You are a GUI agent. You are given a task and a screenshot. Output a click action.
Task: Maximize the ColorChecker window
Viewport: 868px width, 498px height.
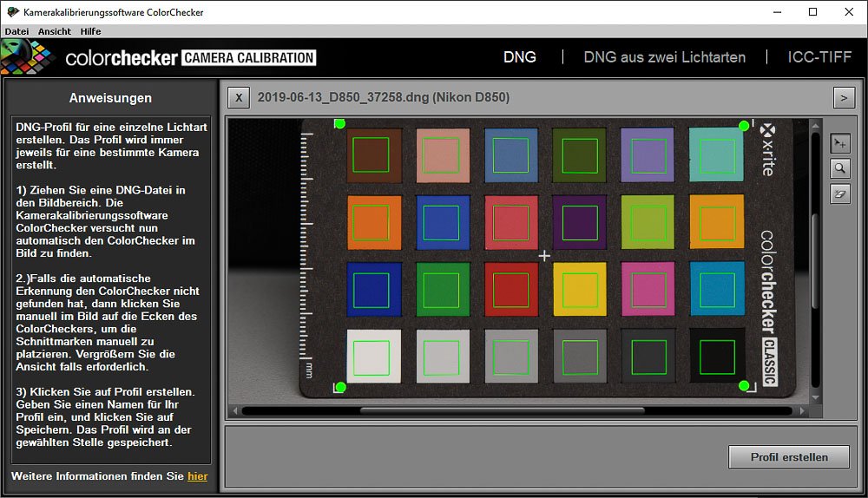coord(812,11)
